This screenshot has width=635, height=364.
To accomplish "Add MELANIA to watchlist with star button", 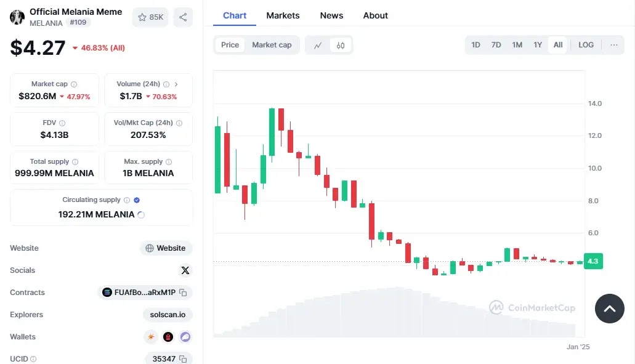I will (x=150, y=17).
